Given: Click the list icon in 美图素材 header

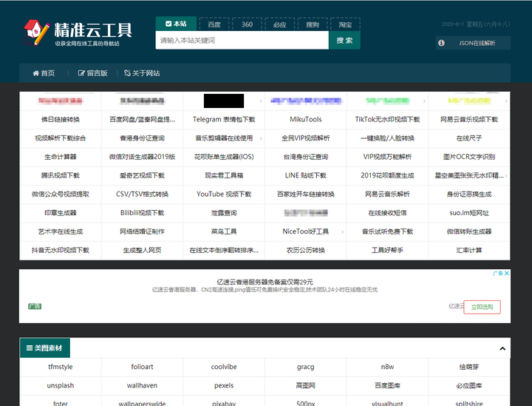Looking at the screenshot, I should [30, 348].
